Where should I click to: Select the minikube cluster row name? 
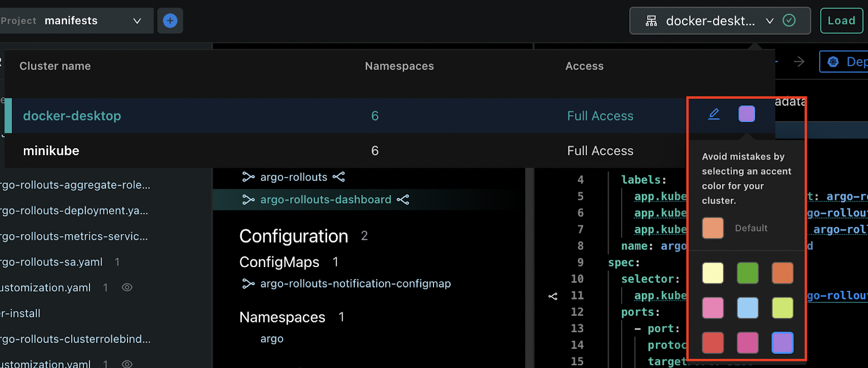[51, 150]
